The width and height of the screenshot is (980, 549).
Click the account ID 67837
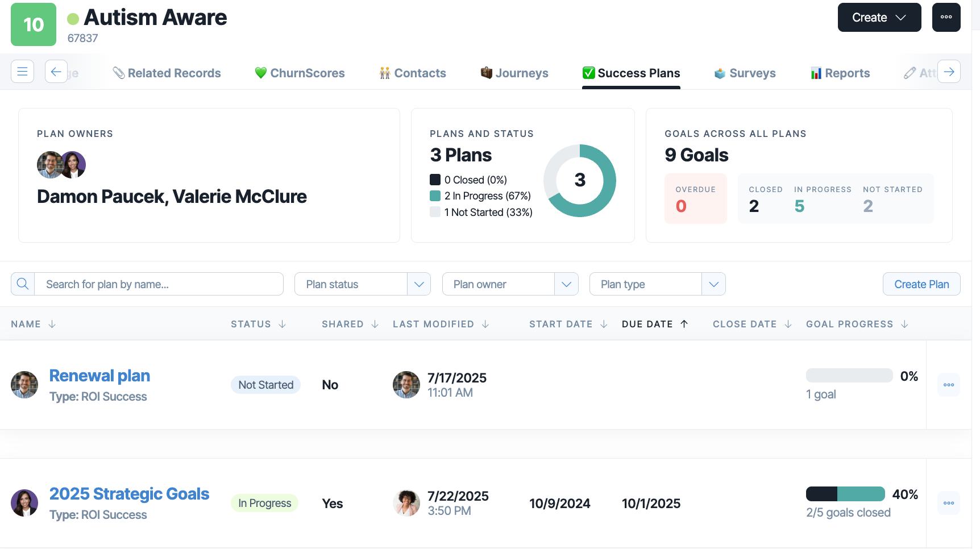coord(82,38)
